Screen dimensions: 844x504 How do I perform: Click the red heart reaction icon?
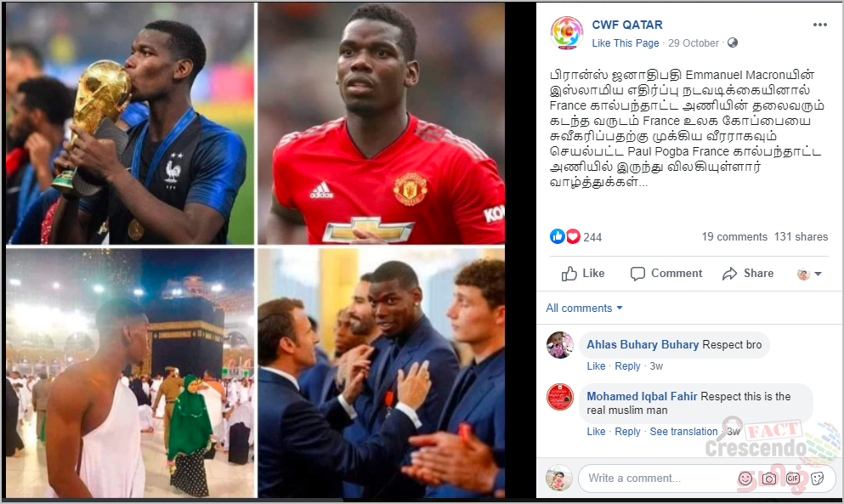(573, 236)
